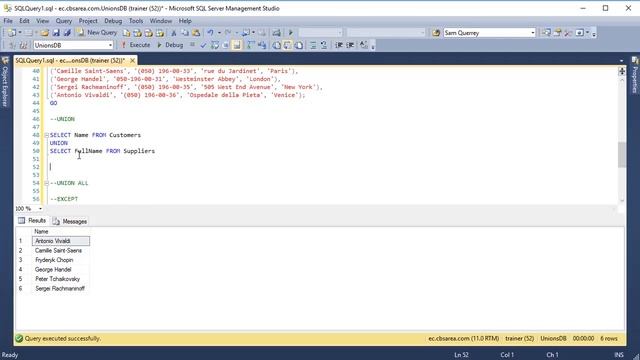Click the Database Engine Query icon
This screenshot has height=360, width=640.
[127, 33]
